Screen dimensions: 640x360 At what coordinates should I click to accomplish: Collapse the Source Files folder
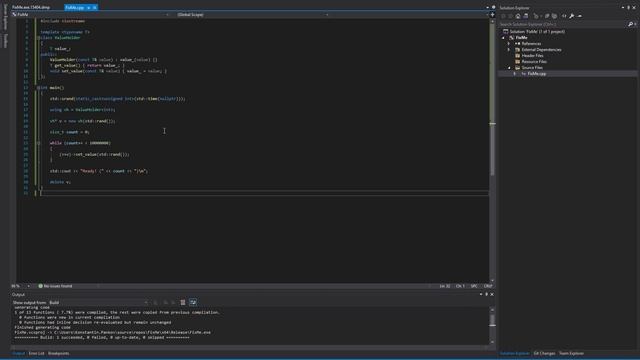509,68
